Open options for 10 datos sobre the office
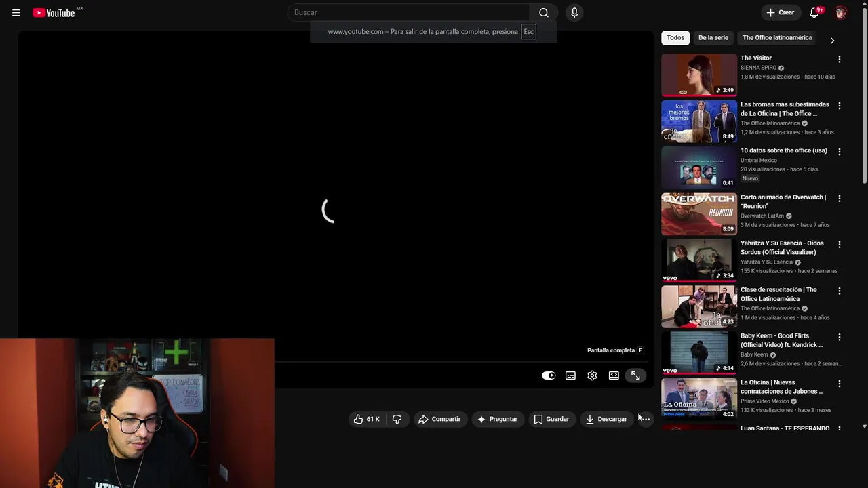Image resolution: width=868 pixels, height=488 pixels. pyautogui.click(x=840, y=152)
